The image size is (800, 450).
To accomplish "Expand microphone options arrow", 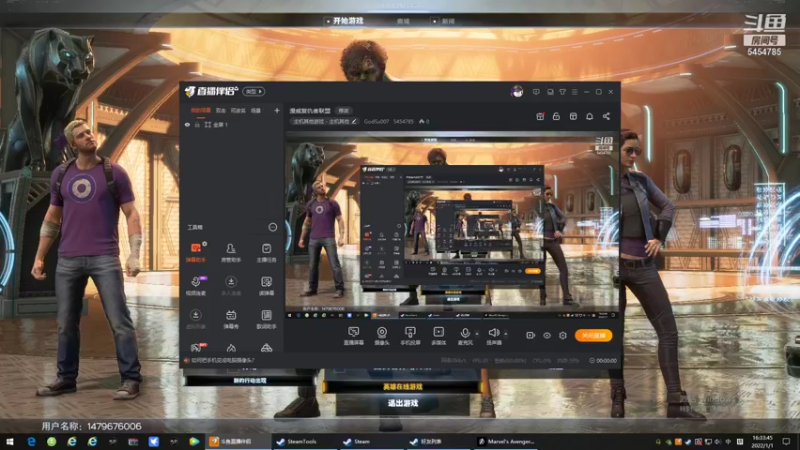I will point(477,334).
